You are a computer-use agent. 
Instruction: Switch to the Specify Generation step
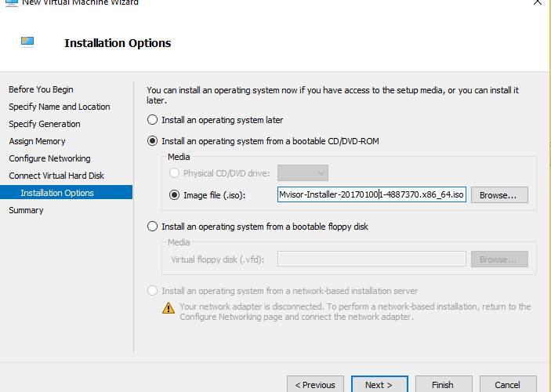pos(45,124)
